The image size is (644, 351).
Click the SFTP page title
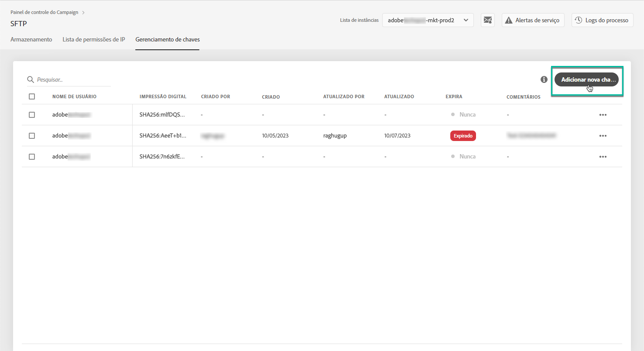point(19,24)
